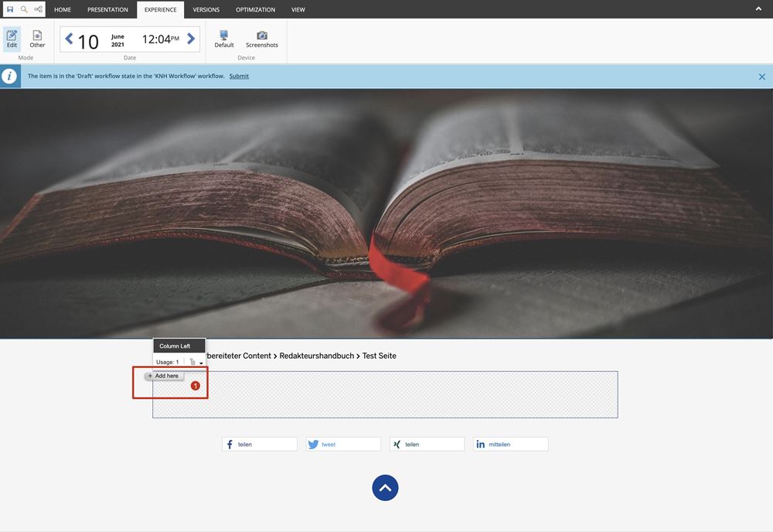Advance date with right arrow
773x532 pixels.
(x=191, y=39)
